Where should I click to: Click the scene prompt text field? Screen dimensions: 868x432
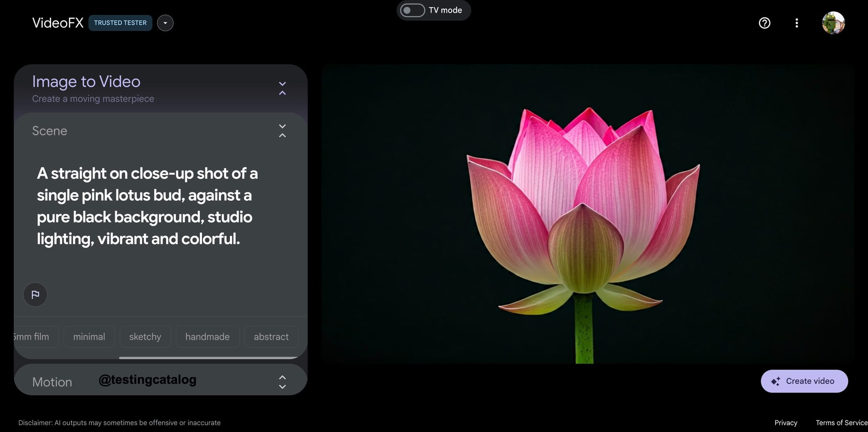tap(161, 206)
